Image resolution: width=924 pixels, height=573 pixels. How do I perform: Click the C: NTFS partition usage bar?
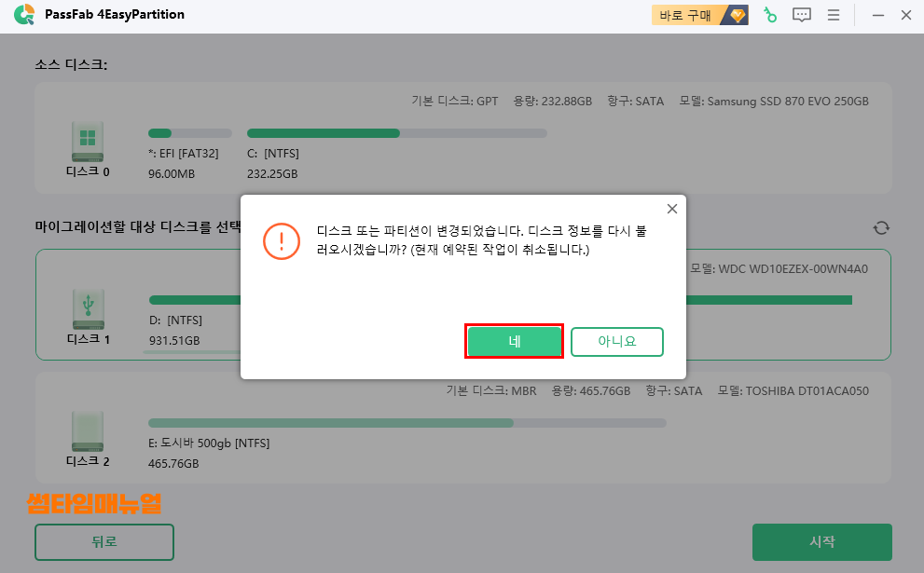(396, 133)
